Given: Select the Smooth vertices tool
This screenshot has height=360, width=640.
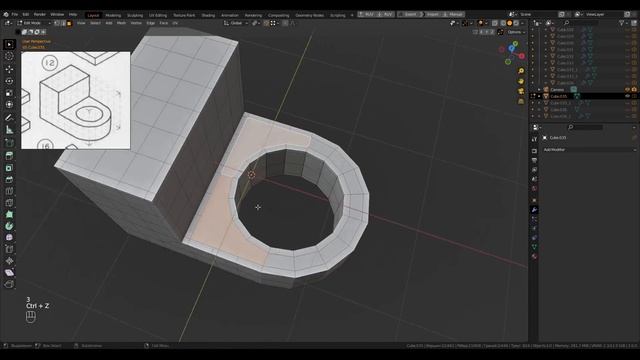Looking at the screenshot, I should click(9, 238).
